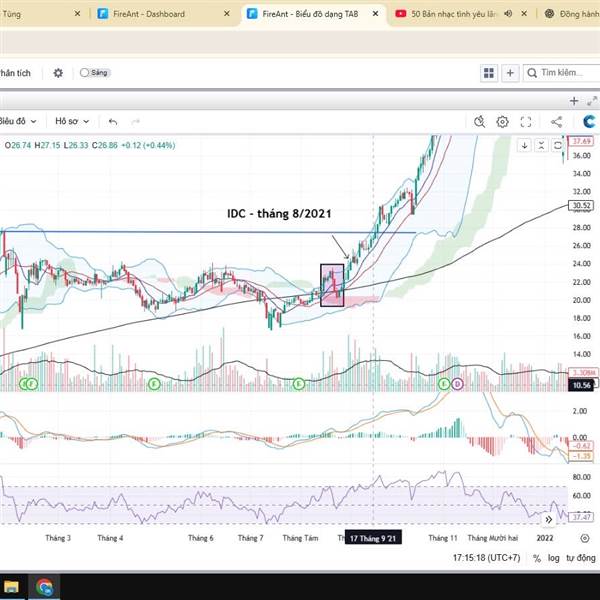Click the 37.69 price label

(x=581, y=141)
